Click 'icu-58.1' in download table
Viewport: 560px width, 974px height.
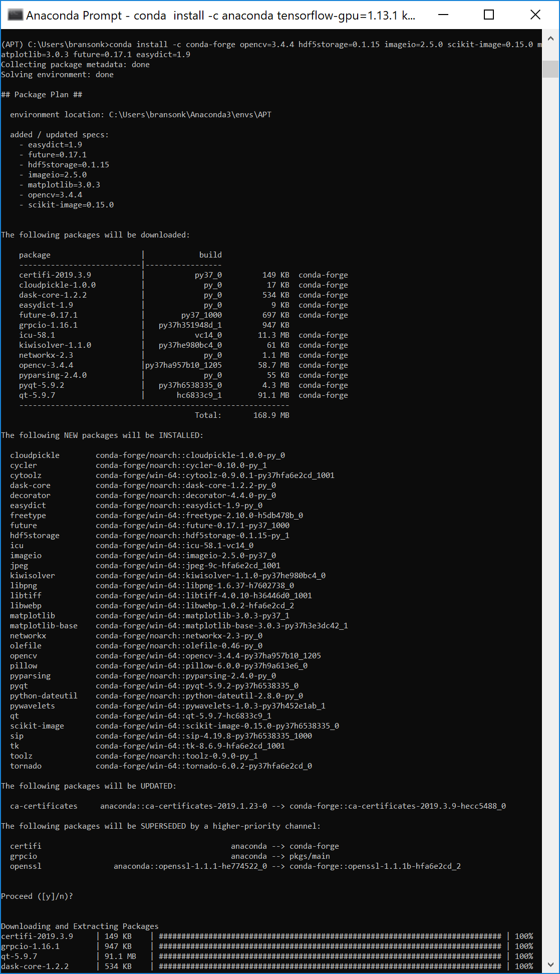point(37,335)
